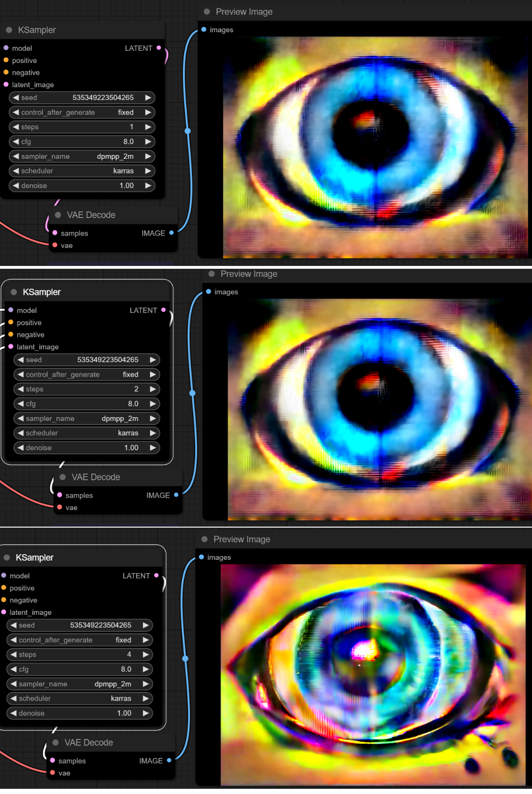Open the scheduler karras selector in the middle KSampler

click(87, 433)
